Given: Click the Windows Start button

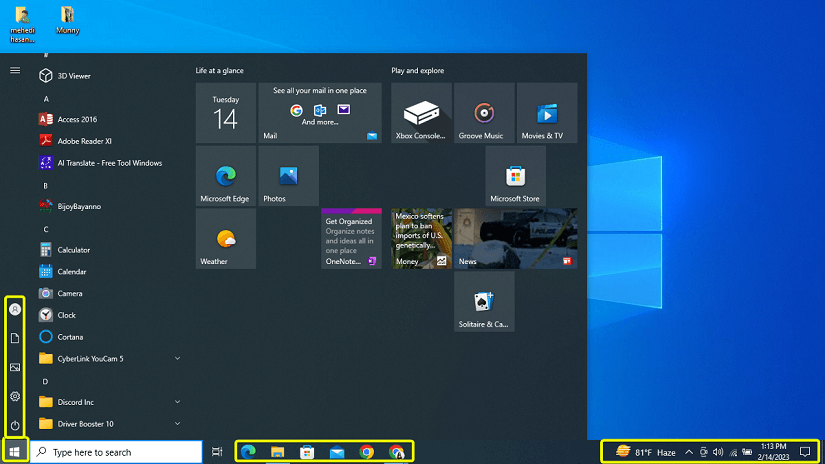Looking at the screenshot, I should click(x=15, y=452).
